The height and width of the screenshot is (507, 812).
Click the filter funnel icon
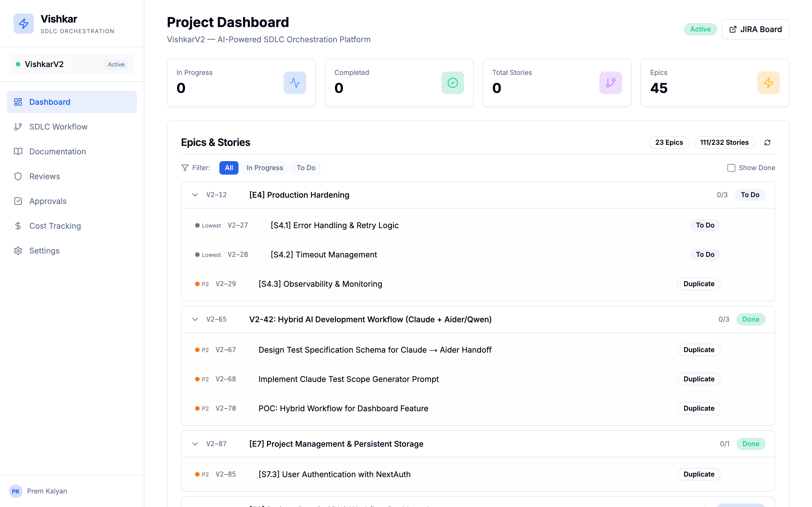[185, 168]
